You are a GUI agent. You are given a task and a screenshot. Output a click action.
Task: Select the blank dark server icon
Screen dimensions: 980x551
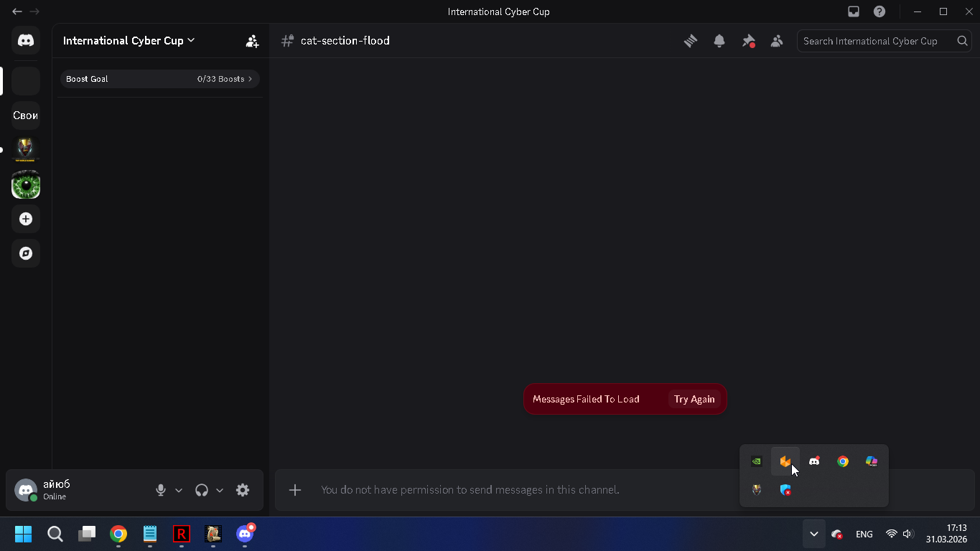click(26, 81)
